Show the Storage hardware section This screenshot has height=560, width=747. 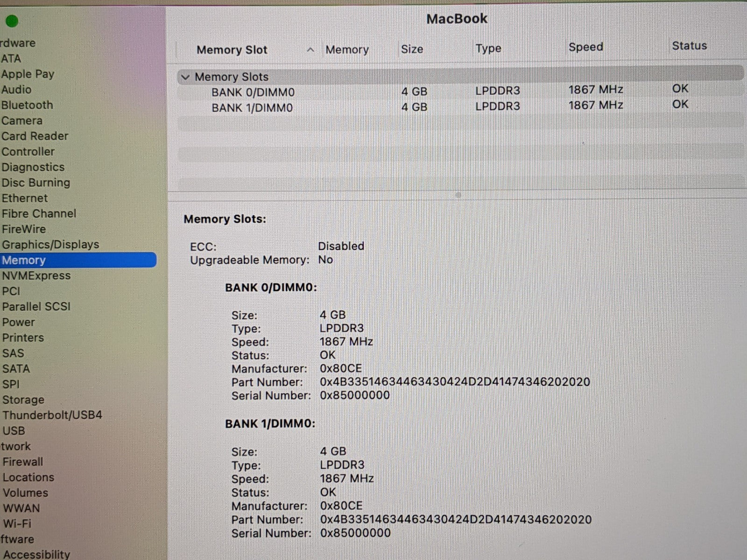pyautogui.click(x=23, y=400)
